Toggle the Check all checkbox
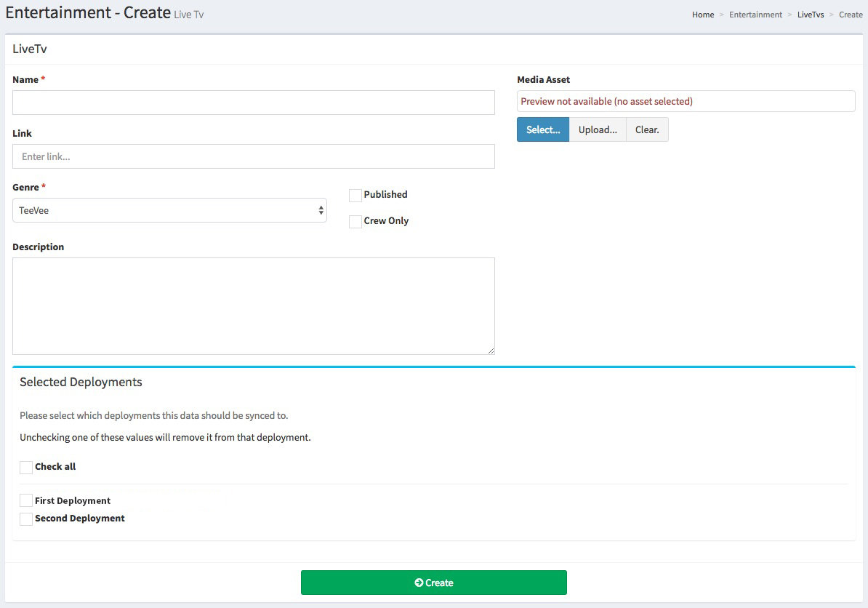Screen dimensions: 868x608 tap(26, 467)
